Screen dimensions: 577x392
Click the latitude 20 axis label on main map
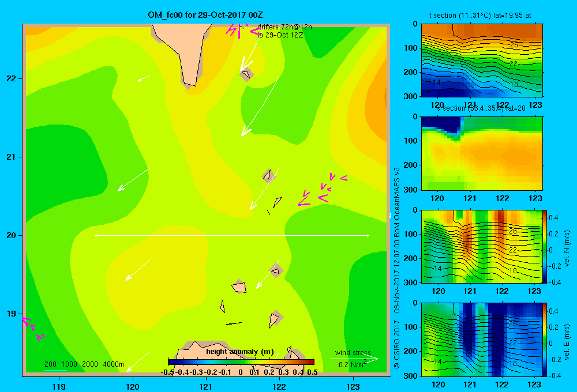pyautogui.click(x=12, y=235)
